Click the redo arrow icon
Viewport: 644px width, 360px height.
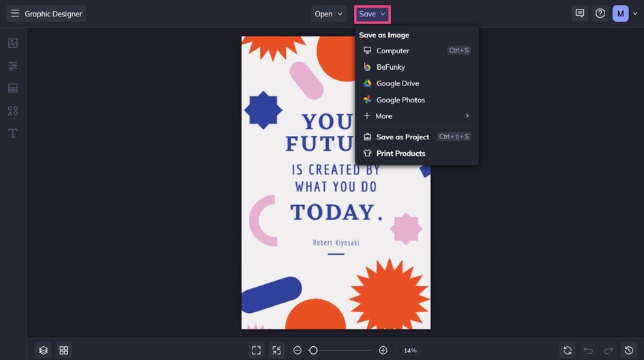[609, 350]
